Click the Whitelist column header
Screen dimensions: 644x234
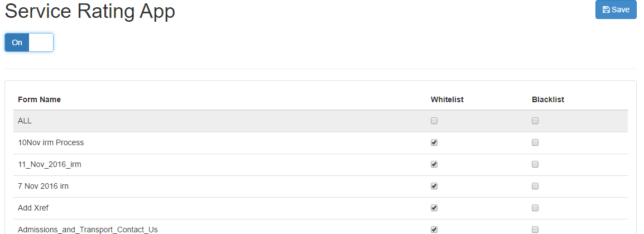(447, 99)
